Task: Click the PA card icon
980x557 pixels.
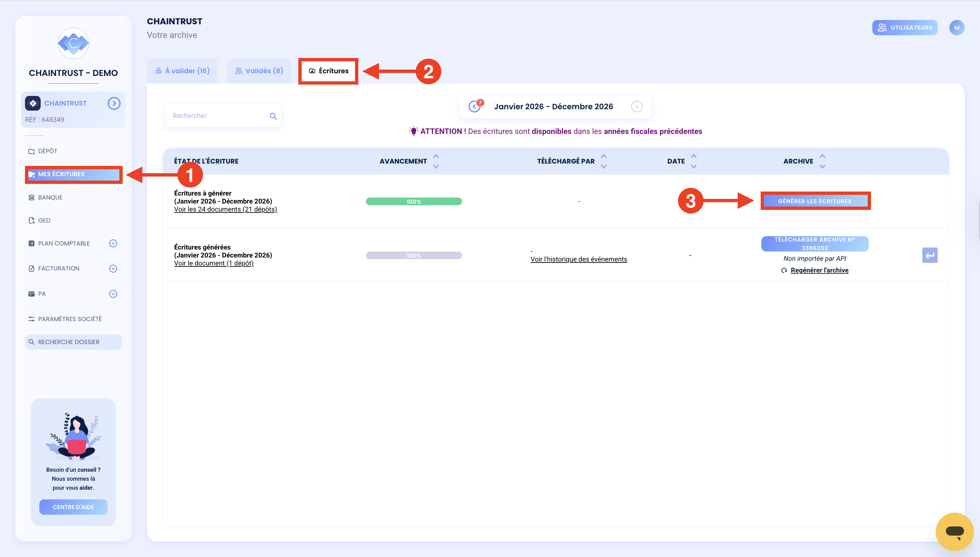Action: pos(31,294)
